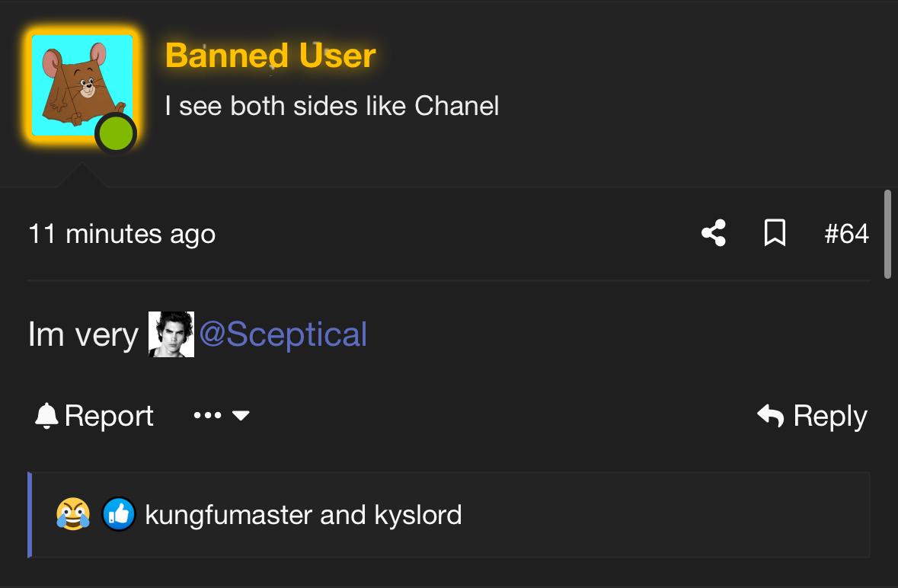The height and width of the screenshot is (588, 898).
Task: Expand the dropdown caret next to the dots
Action: [x=241, y=416]
